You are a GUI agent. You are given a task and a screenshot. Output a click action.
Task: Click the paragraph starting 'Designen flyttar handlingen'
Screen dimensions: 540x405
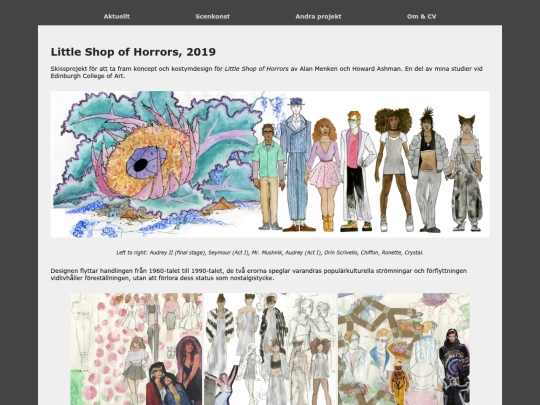(259, 274)
